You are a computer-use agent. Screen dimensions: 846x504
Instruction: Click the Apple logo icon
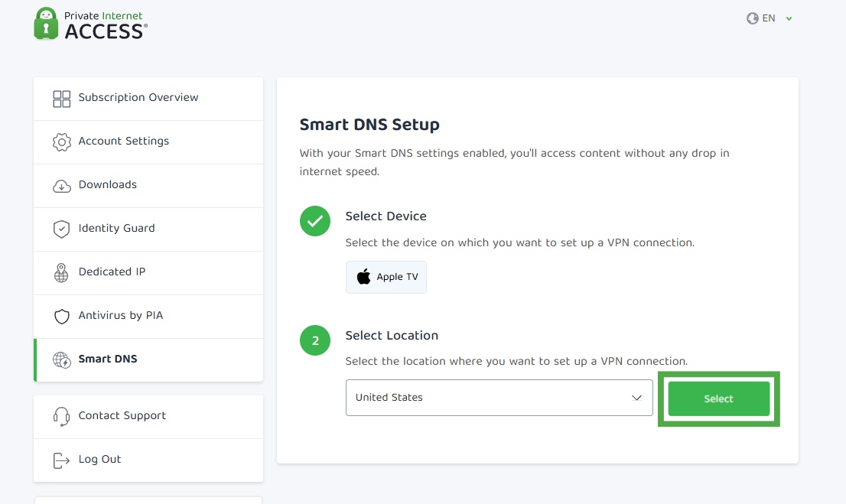(x=363, y=276)
